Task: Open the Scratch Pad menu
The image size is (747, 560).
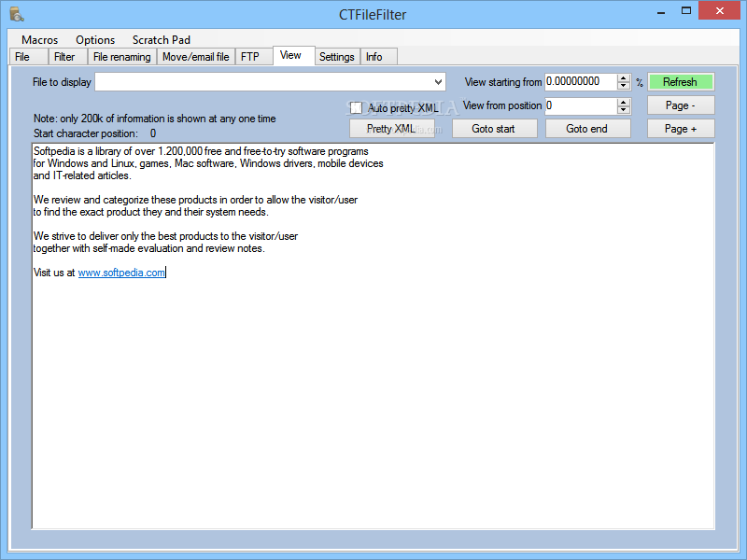Action: (161, 40)
